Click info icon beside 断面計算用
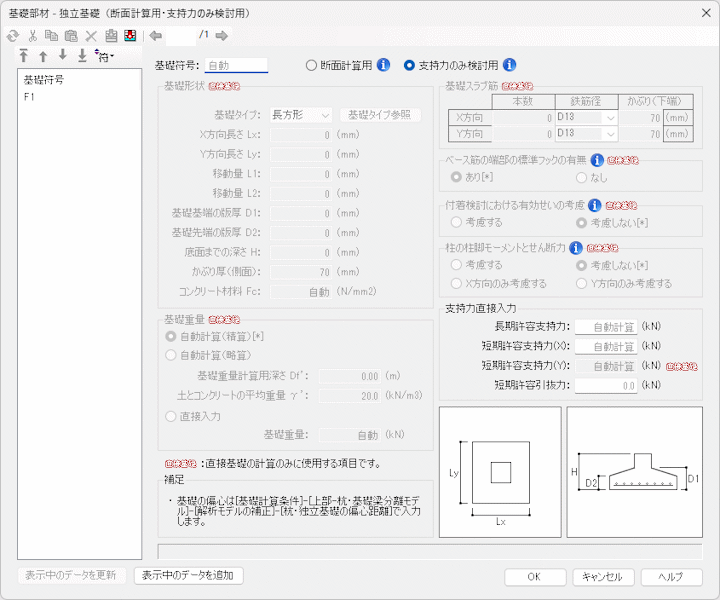 (x=383, y=65)
